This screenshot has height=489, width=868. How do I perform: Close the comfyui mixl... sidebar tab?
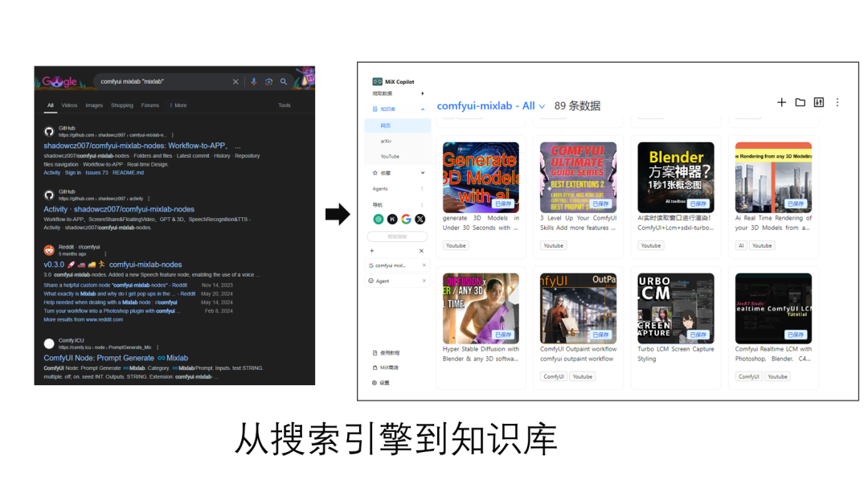pos(424,265)
